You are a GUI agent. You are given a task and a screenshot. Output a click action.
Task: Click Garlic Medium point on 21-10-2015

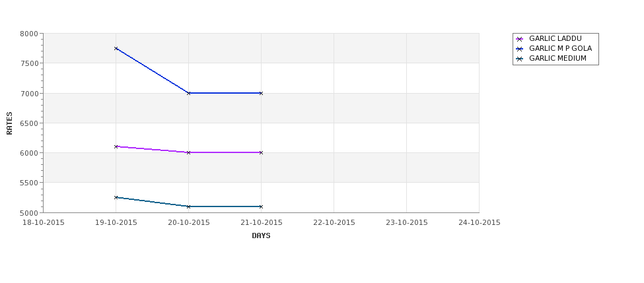[261, 206]
